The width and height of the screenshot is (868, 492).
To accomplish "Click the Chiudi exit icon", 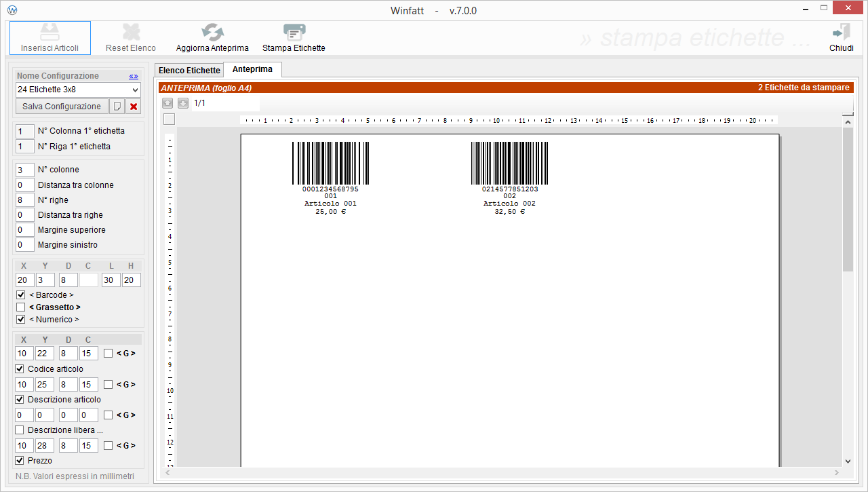I will click(842, 32).
